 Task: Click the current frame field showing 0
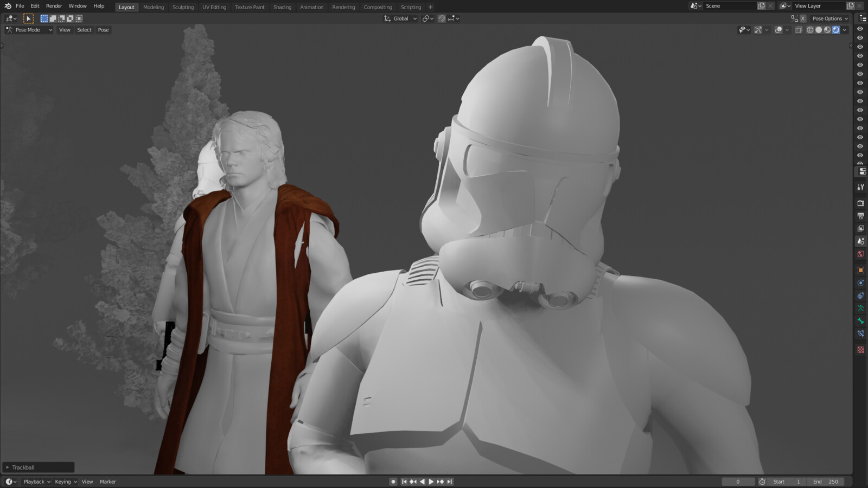tap(738, 481)
